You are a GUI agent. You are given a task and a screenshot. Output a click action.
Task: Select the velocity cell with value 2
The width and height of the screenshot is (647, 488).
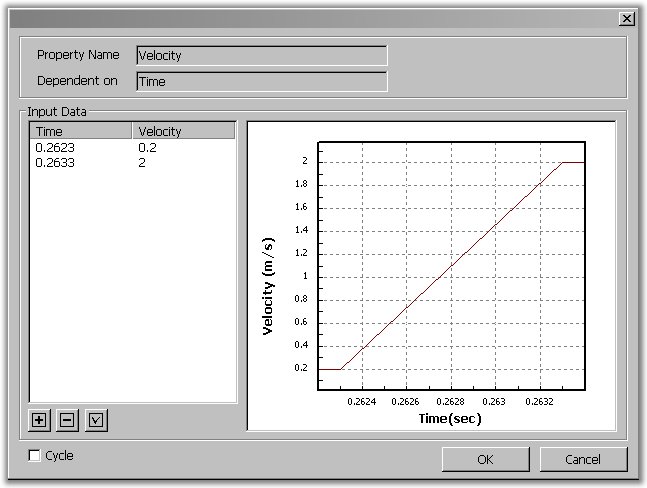coord(142,163)
